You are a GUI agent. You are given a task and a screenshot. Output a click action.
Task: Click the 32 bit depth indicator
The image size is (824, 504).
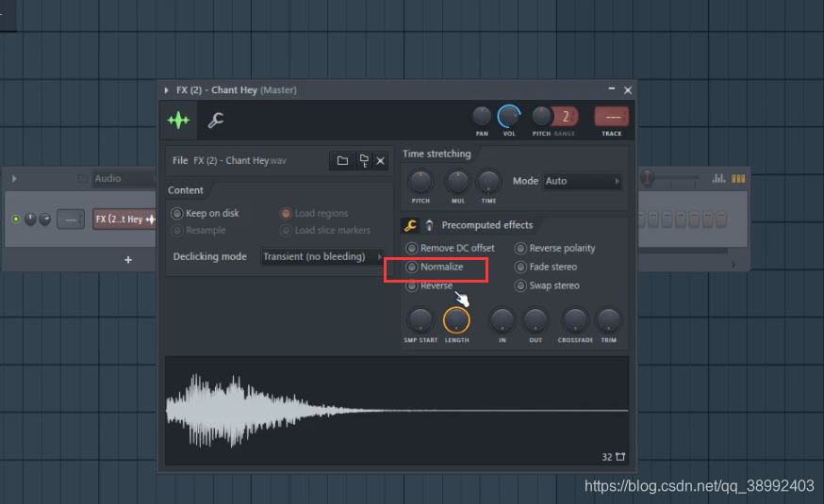[607, 457]
